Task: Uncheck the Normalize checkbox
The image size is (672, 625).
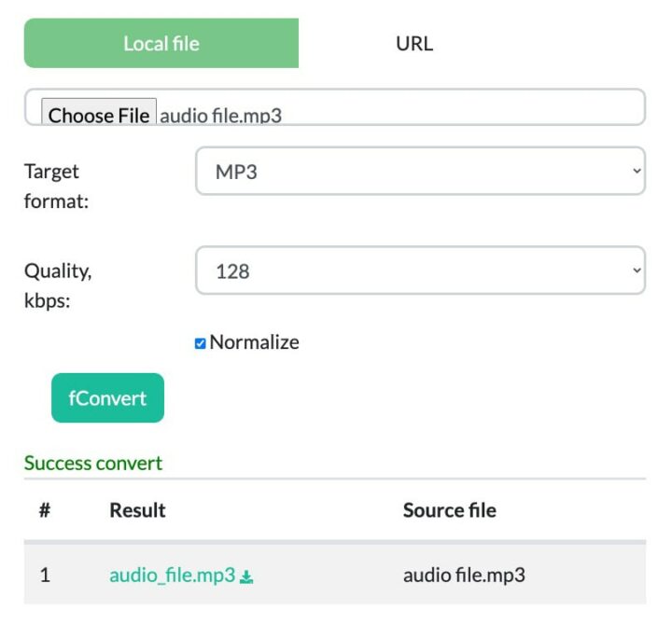Action: click(x=200, y=343)
